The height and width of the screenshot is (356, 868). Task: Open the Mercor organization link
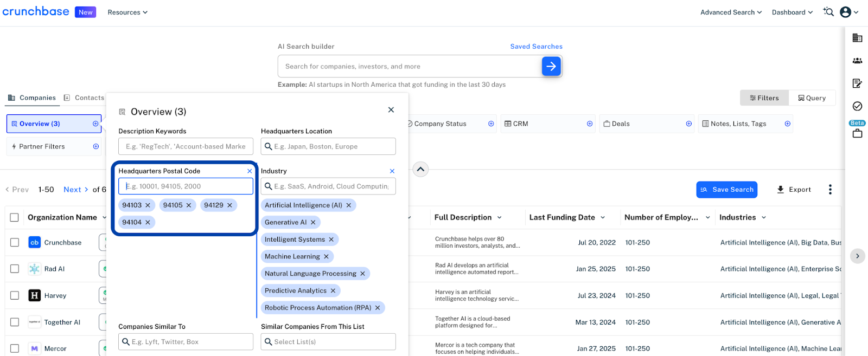coord(55,348)
